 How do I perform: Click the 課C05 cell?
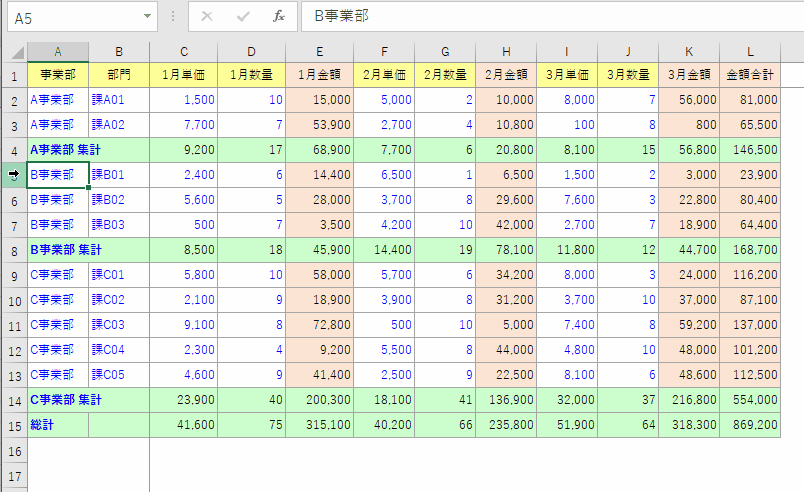119,375
